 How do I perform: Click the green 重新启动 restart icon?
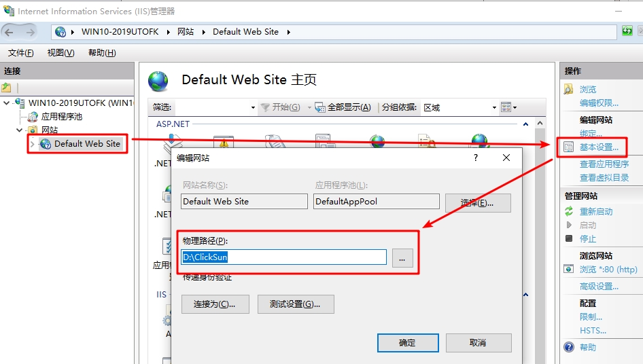(569, 211)
